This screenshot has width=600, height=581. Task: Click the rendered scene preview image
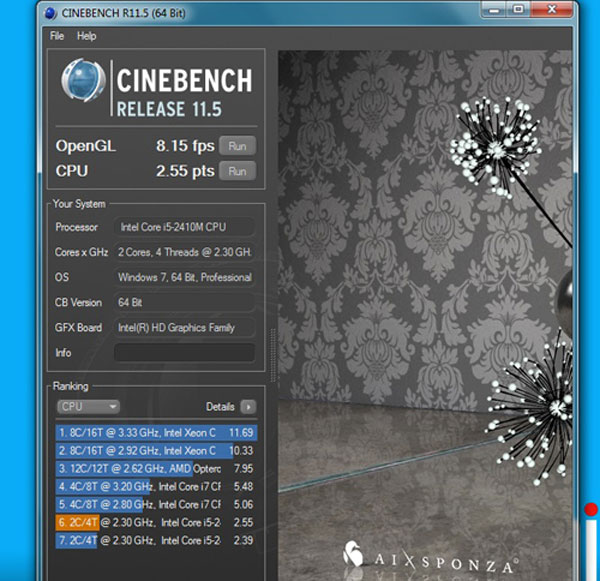(425, 315)
